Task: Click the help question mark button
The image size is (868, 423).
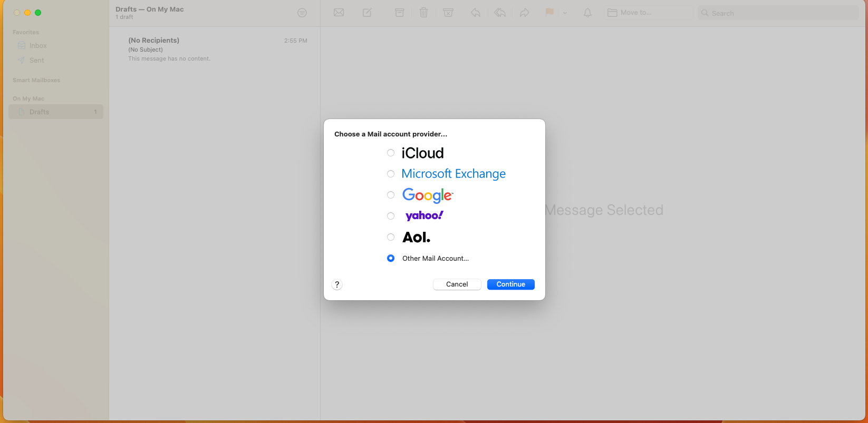Action: (x=337, y=284)
